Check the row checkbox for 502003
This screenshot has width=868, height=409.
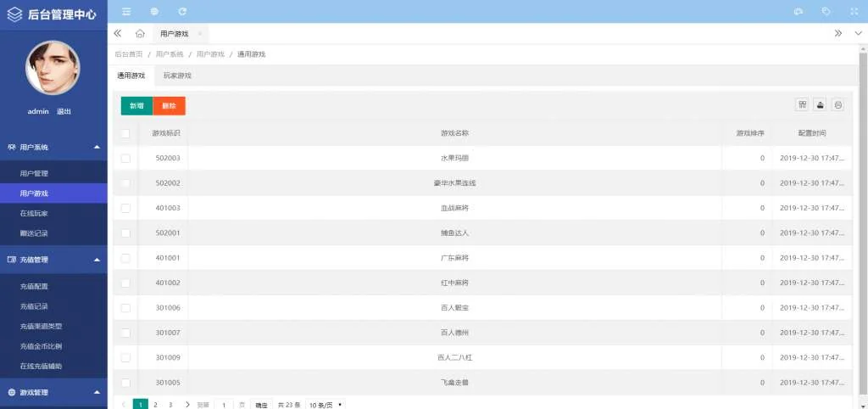click(x=125, y=159)
